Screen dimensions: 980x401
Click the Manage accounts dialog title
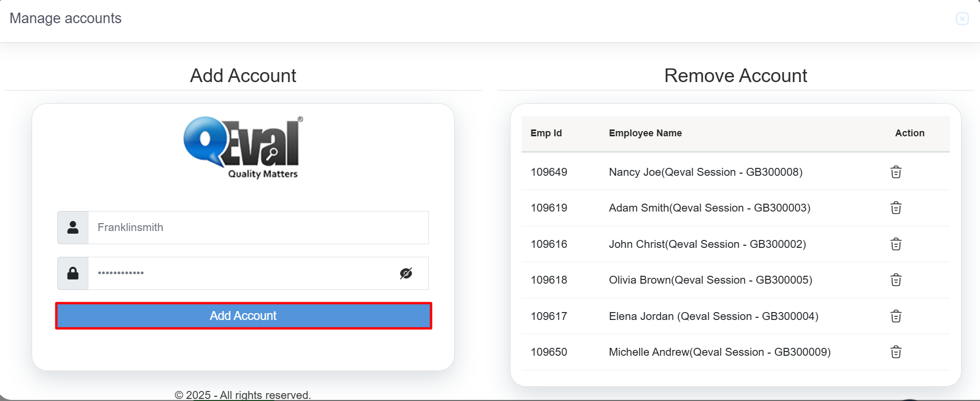65,18
